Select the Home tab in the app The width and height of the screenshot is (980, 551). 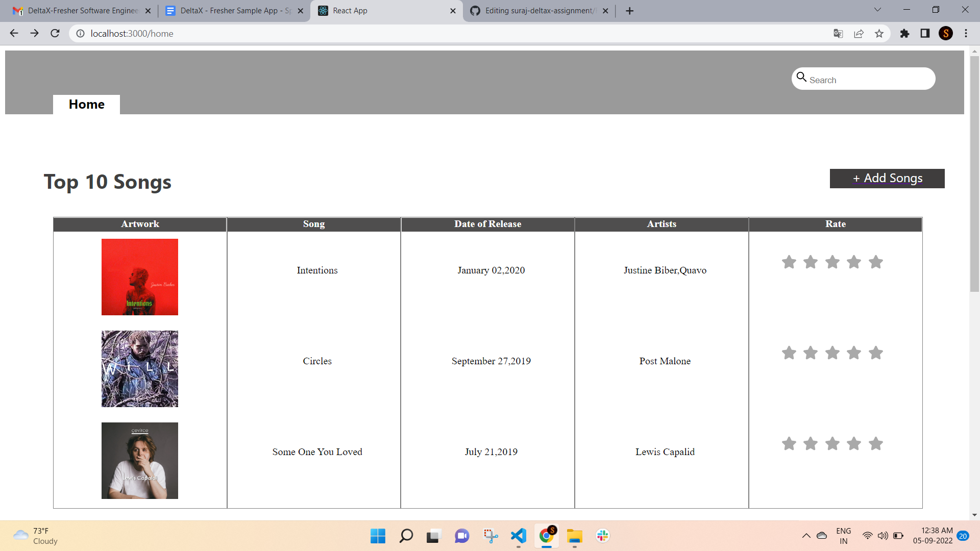tap(86, 104)
